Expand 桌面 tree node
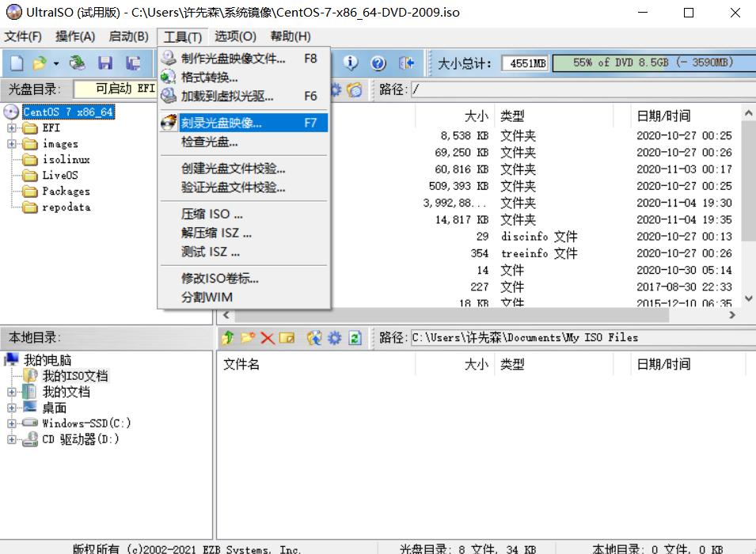 [12, 408]
